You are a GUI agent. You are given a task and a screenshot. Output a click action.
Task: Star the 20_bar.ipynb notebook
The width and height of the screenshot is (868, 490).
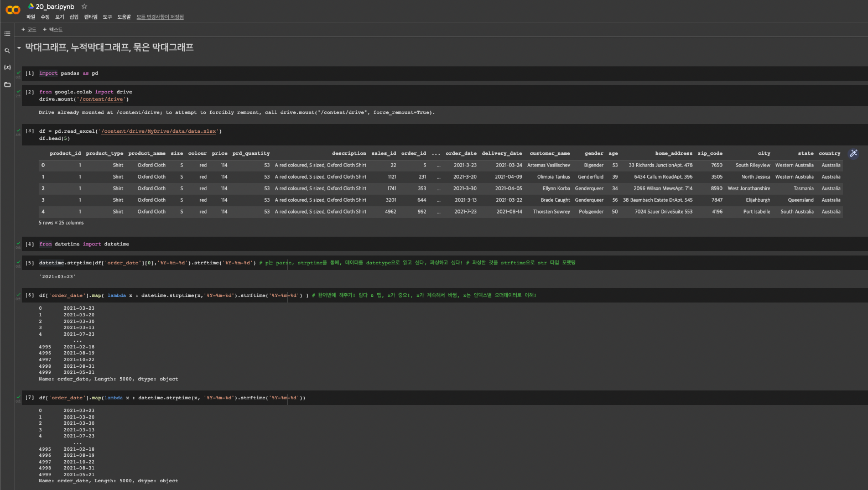point(84,7)
